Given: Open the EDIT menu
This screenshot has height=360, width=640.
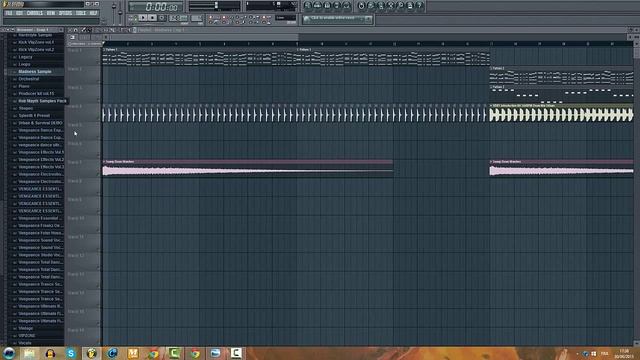Looking at the screenshot, I should [x=19, y=13].
